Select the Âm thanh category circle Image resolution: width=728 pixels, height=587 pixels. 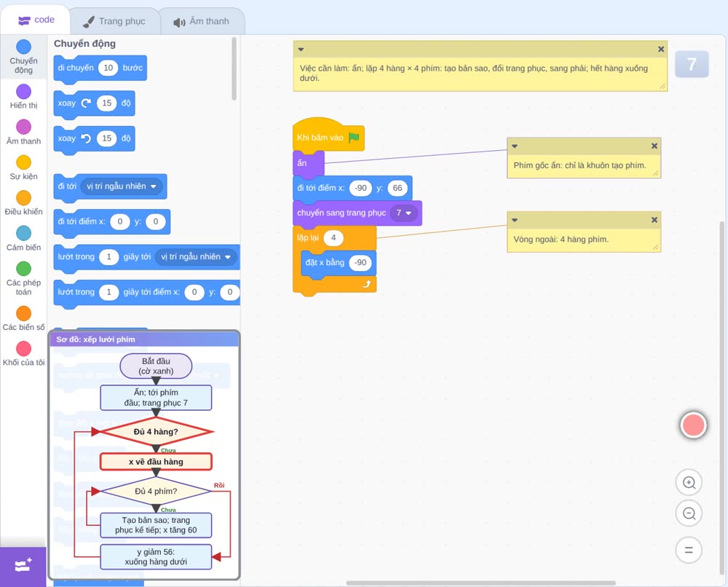24,127
